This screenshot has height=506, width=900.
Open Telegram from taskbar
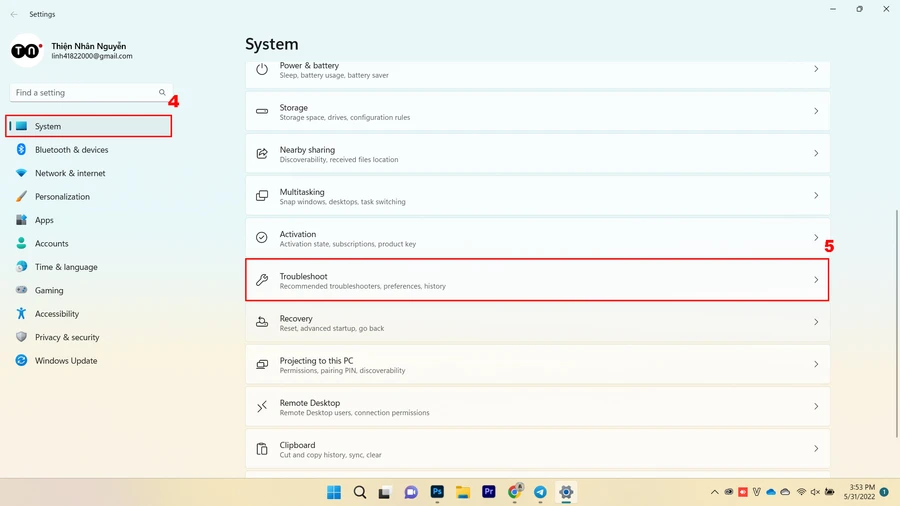tap(540, 492)
